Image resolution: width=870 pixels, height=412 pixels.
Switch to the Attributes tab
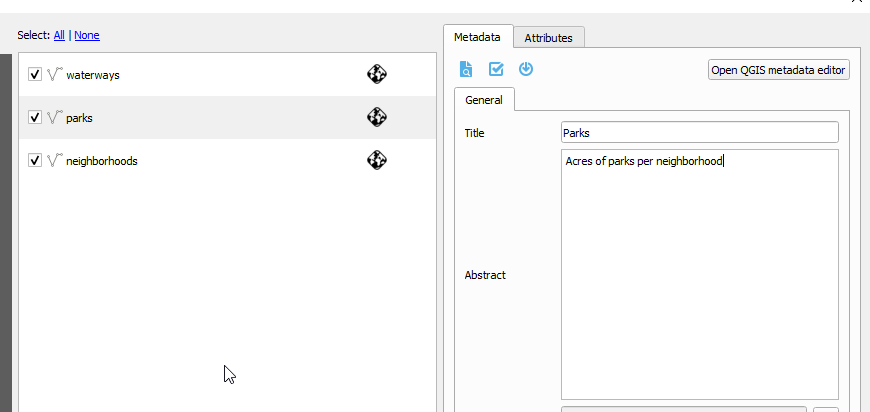click(548, 38)
